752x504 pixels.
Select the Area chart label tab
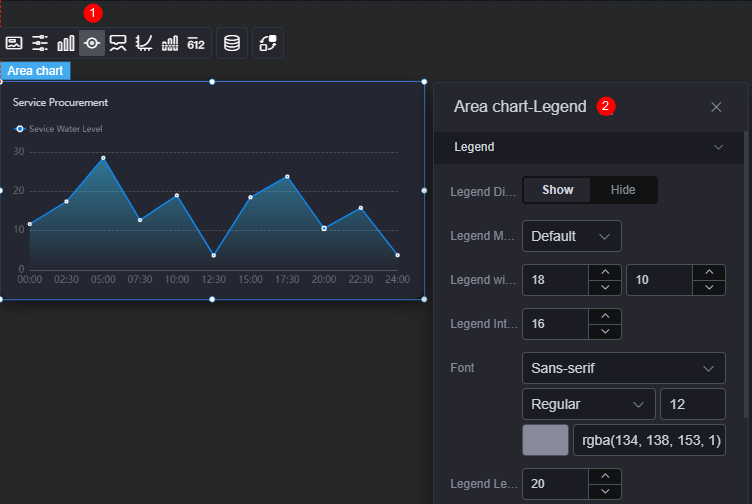point(35,71)
